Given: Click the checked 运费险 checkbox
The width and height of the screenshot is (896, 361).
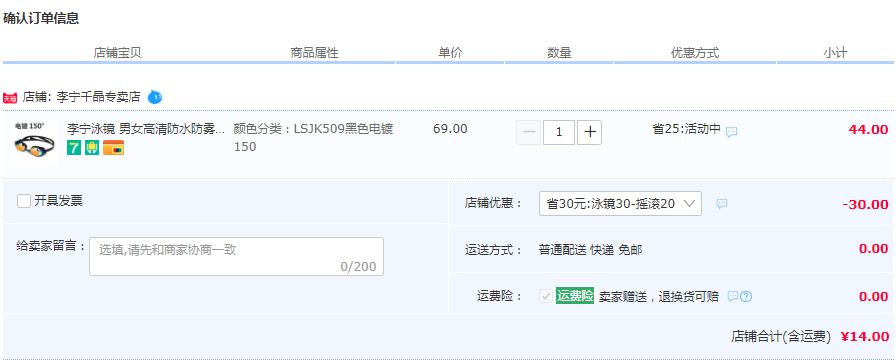Looking at the screenshot, I should click(546, 296).
